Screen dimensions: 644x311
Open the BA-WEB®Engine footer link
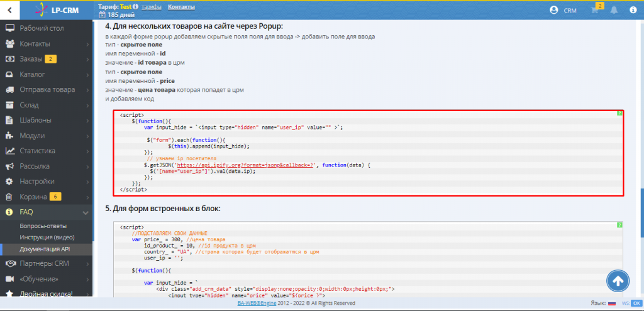click(x=258, y=303)
